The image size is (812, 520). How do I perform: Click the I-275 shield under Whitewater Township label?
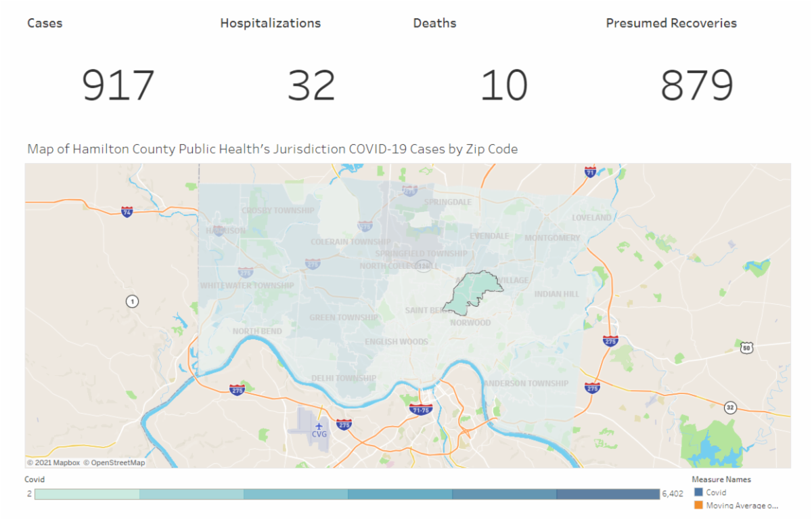246,272
